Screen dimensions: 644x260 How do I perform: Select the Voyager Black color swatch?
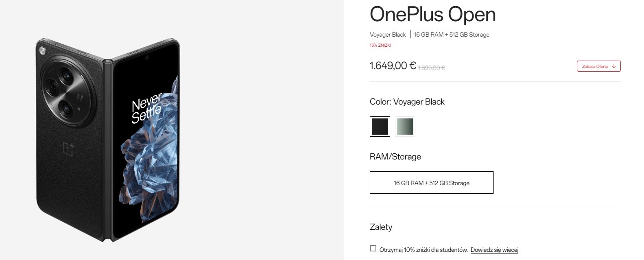coord(380,126)
